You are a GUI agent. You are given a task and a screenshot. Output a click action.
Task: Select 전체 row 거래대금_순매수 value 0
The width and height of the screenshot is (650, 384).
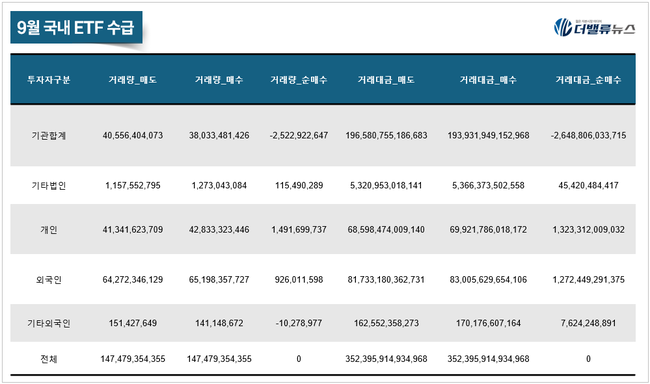click(x=589, y=359)
